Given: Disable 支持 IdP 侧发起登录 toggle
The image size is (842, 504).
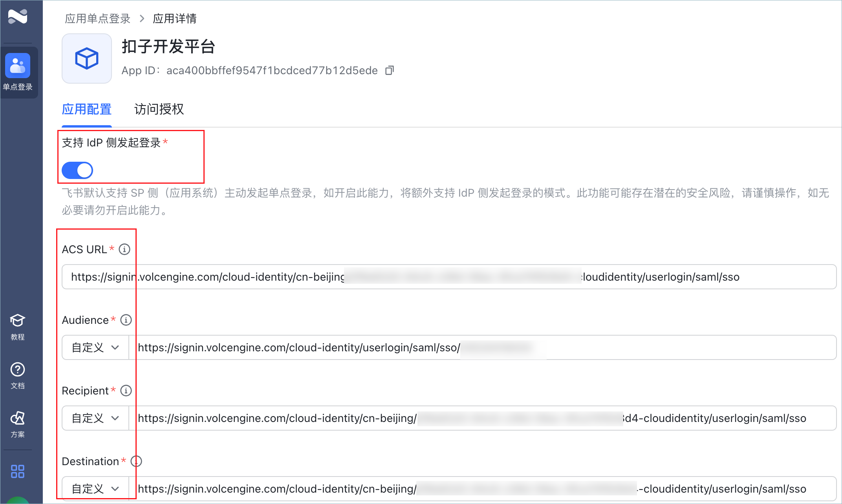Looking at the screenshot, I should click(x=77, y=170).
